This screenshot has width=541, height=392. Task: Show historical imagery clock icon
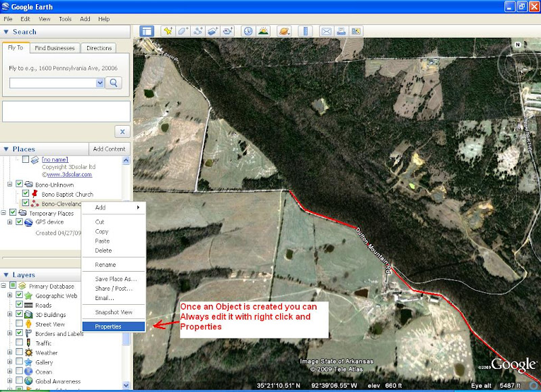click(248, 31)
